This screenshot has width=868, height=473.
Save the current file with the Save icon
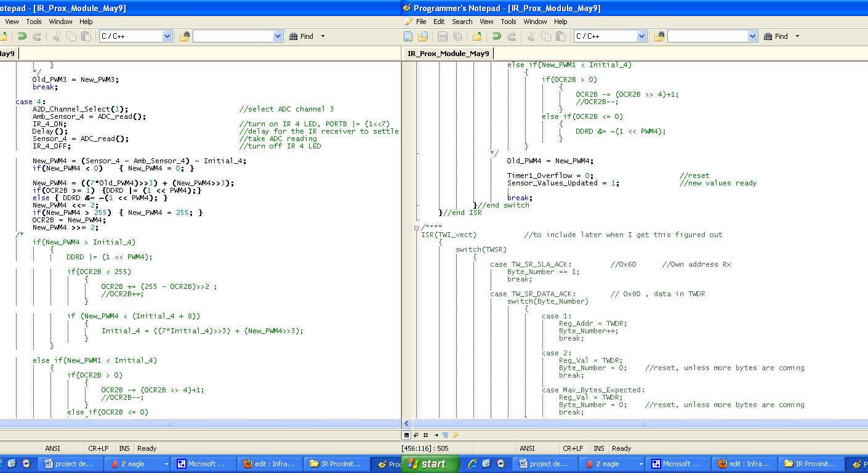(441, 36)
